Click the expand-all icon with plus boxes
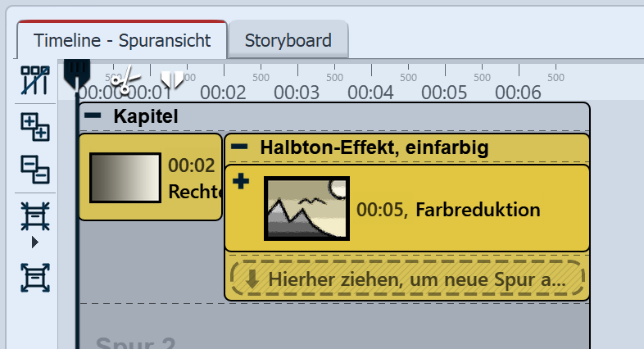This screenshot has width=644, height=349. point(35,127)
